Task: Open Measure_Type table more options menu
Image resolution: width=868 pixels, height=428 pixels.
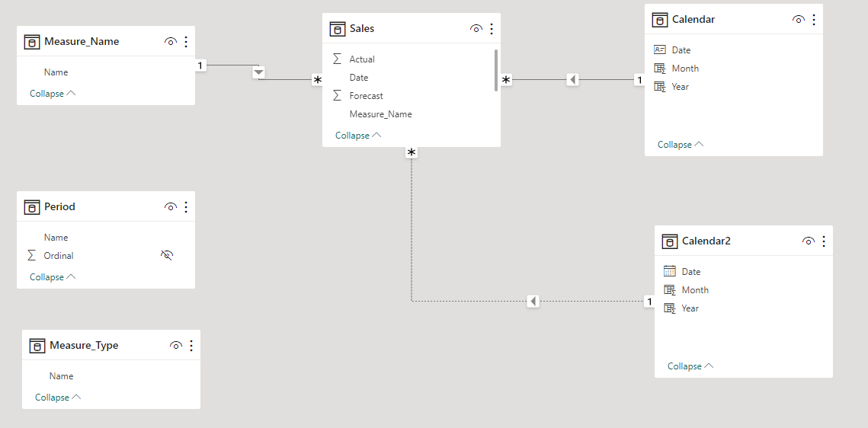Action: click(191, 346)
